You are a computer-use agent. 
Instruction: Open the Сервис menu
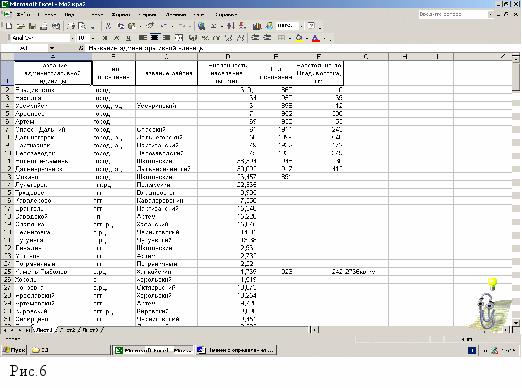point(147,15)
